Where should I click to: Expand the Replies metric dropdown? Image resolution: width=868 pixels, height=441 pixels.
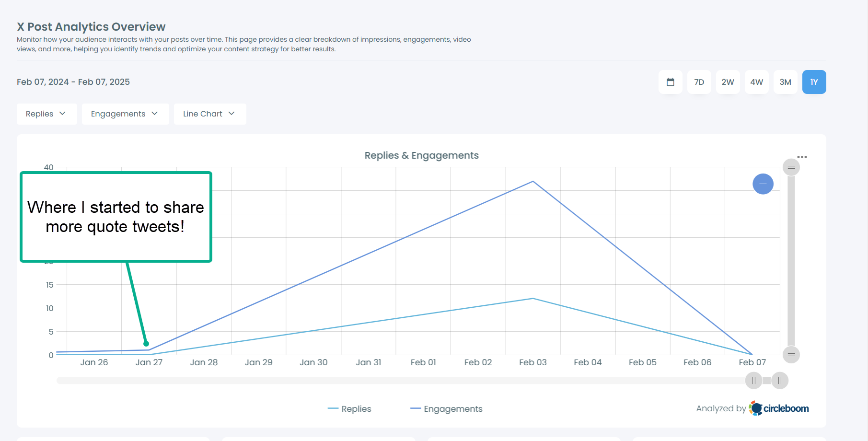coord(47,114)
